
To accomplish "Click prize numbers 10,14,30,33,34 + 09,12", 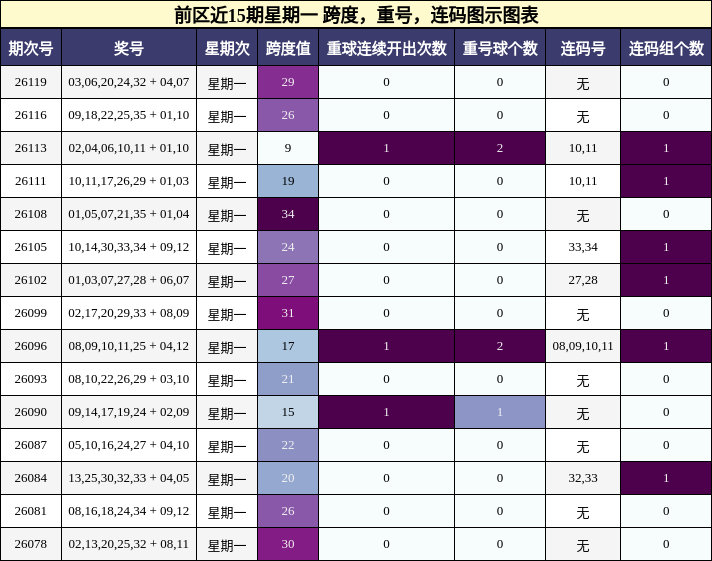I will coord(129,247).
